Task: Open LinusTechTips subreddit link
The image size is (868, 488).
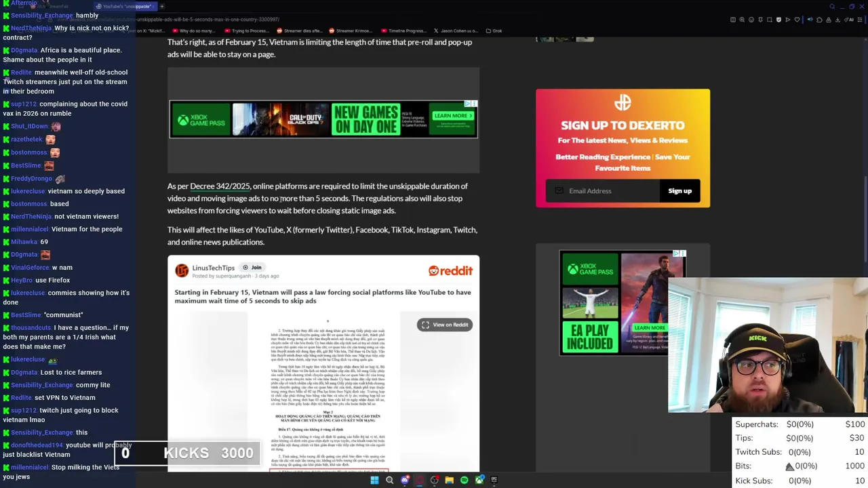Action: [x=213, y=268]
